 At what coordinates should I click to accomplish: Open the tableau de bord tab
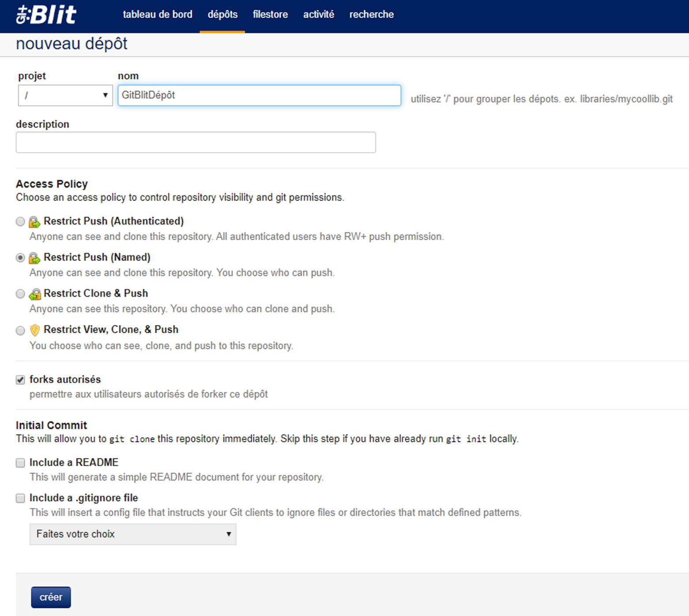[158, 15]
